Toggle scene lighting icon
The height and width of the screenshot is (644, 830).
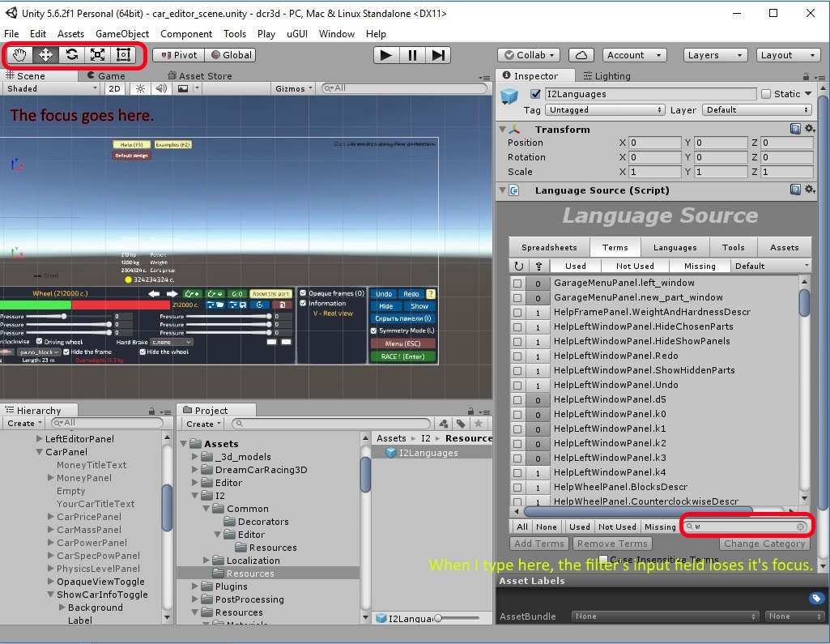click(x=140, y=88)
